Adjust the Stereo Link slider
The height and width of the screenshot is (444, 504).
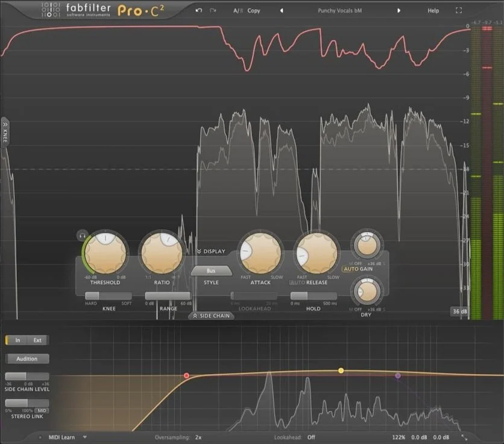(27, 403)
